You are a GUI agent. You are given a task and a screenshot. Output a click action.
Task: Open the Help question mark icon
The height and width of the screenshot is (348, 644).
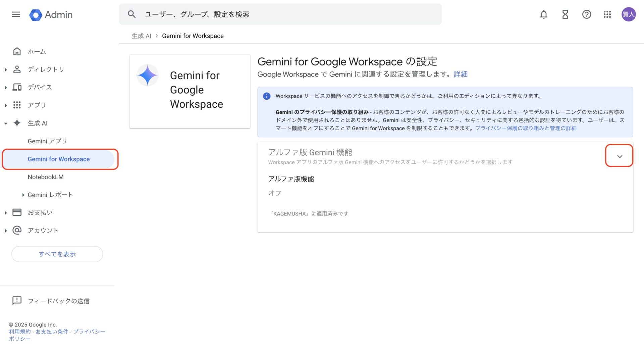(586, 14)
